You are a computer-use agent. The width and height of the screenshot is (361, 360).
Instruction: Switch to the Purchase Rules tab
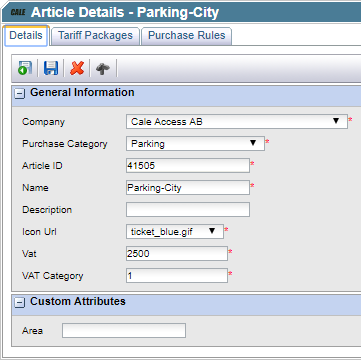tap(187, 36)
